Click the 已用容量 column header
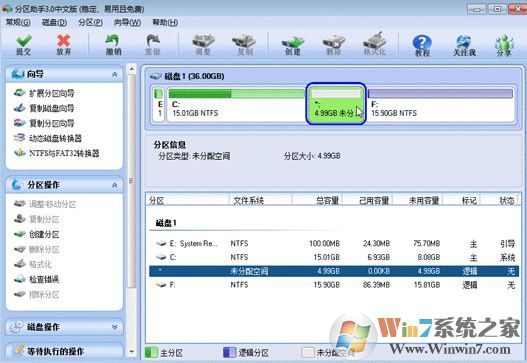This screenshot has height=363, width=527. pos(368,200)
